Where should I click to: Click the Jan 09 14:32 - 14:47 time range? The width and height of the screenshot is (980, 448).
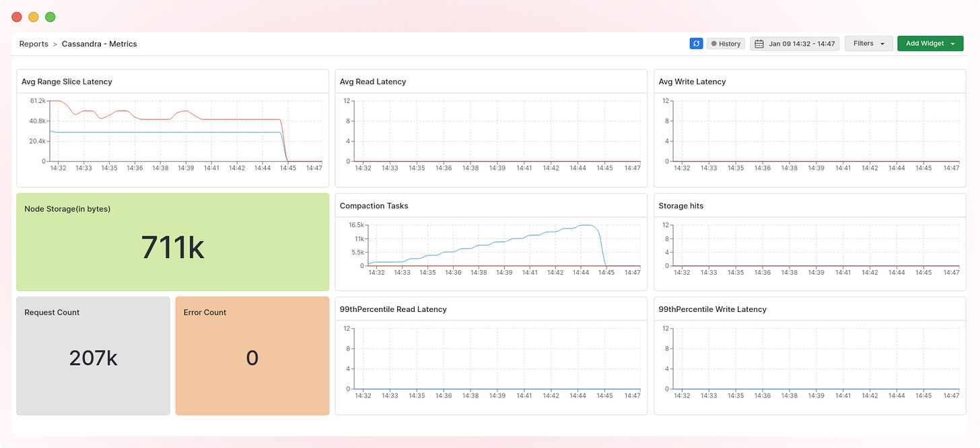pos(802,44)
